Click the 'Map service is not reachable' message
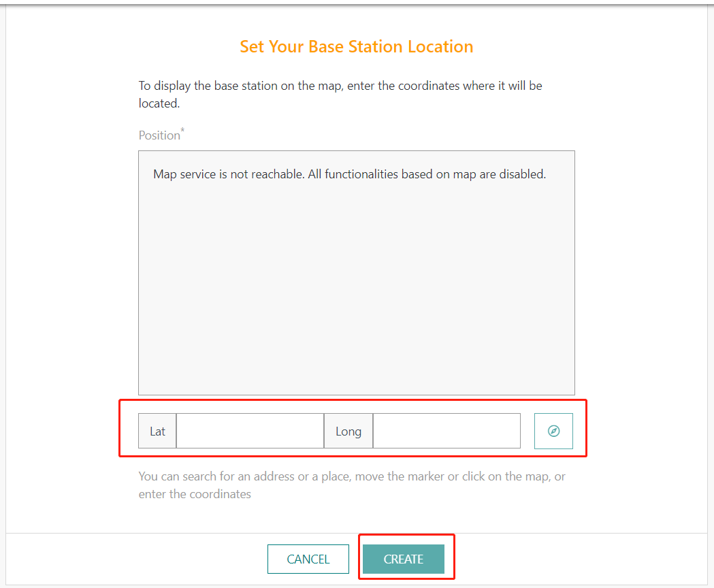 (349, 174)
